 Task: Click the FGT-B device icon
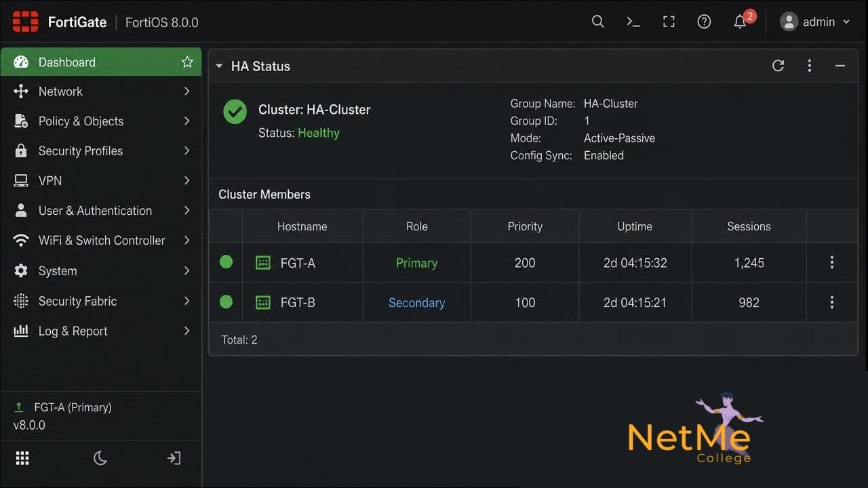tap(262, 302)
